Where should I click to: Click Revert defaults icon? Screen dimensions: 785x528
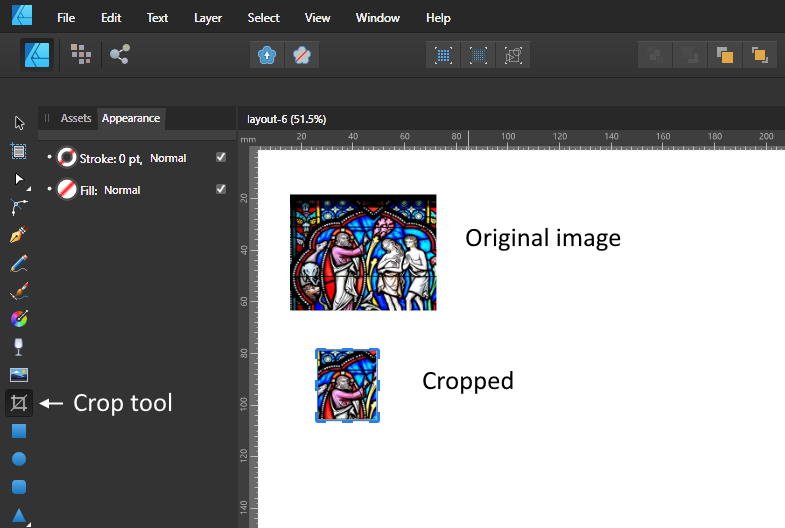[x=301, y=55]
